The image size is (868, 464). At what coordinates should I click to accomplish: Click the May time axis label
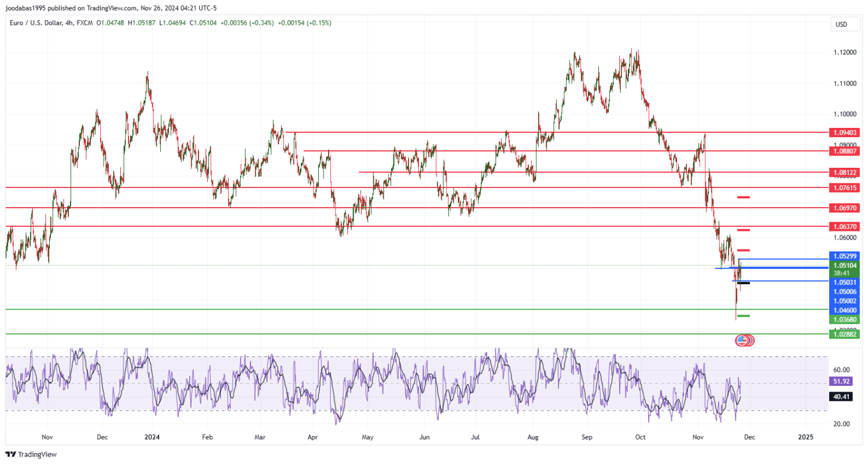367,437
